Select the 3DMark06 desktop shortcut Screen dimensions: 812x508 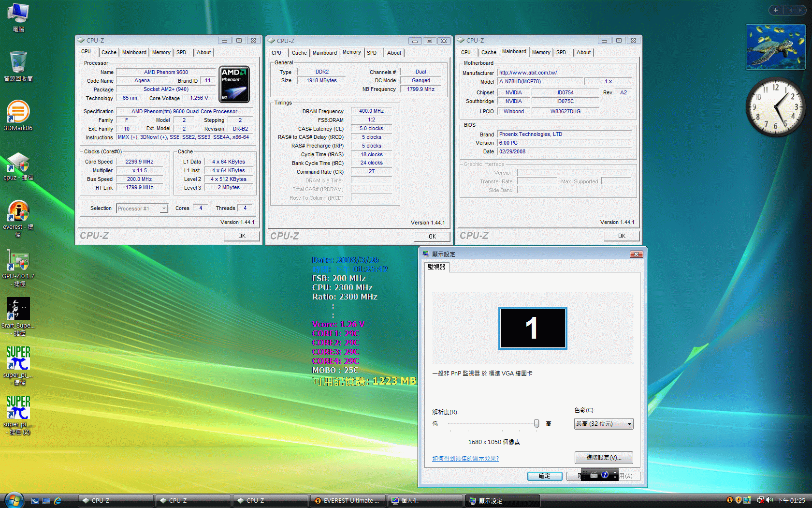coord(18,116)
